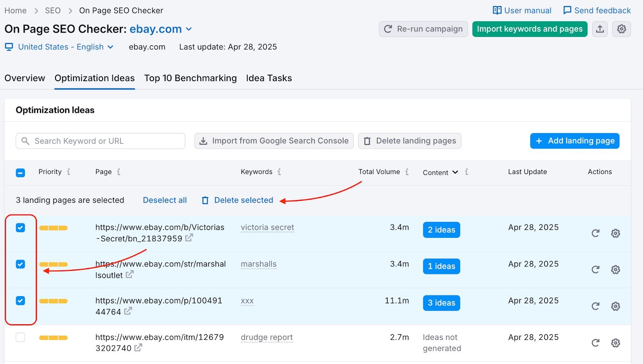Screen dimensions: 643x364
Task: Click the upload icon beside Import keywords button
Action: pos(600,29)
